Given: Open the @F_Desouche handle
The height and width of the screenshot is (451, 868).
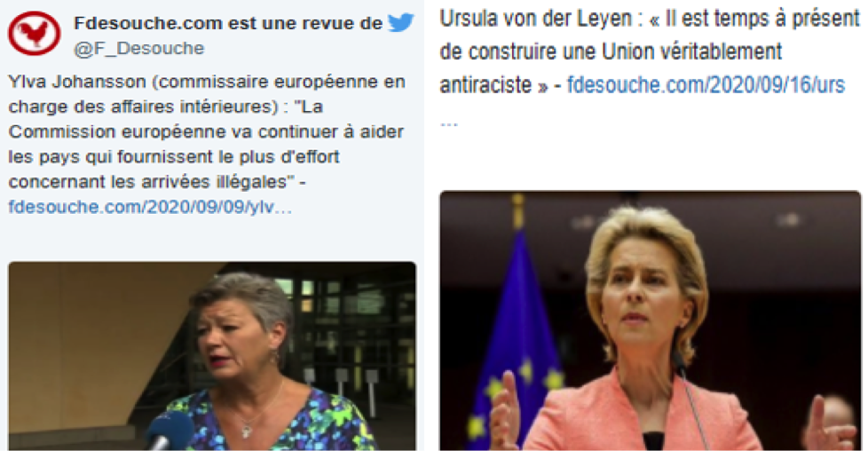Looking at the screenshot, I should click(x=139, y=48).
